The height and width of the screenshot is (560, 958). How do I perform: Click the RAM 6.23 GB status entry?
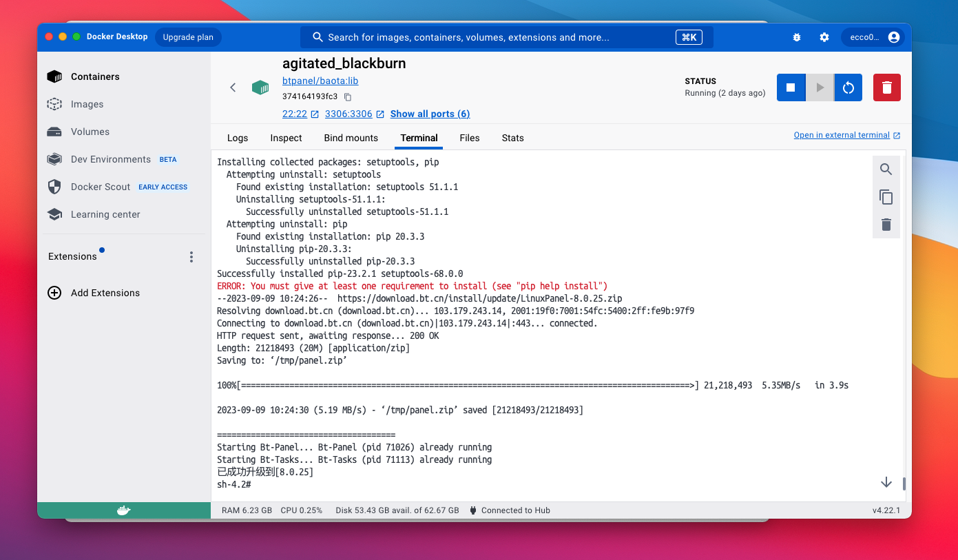(x=247, y=510)
